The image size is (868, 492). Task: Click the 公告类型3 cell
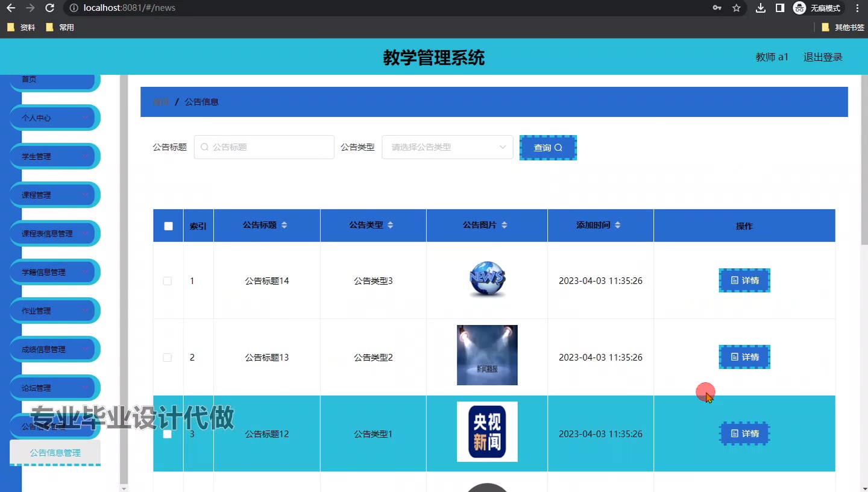(x=373, y=281)
